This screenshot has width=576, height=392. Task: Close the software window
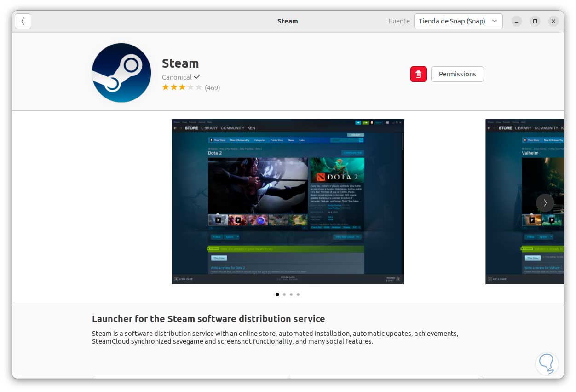553,21
